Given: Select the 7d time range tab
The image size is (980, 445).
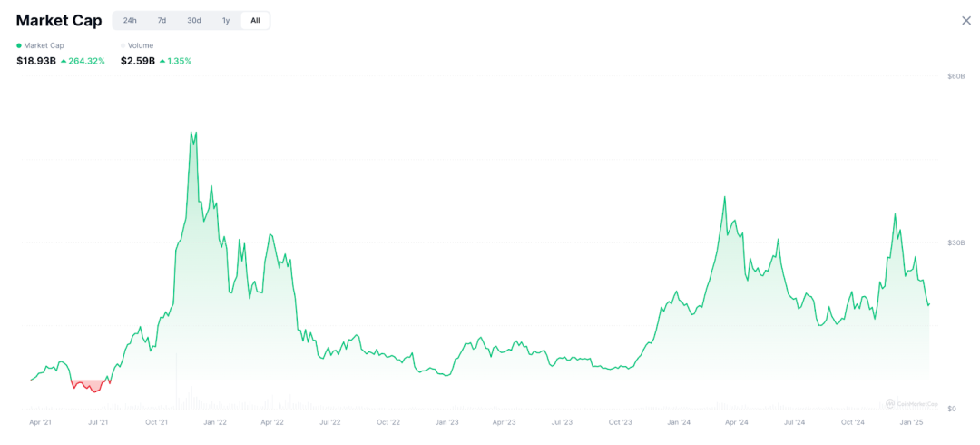Looking at the screenshot, I should [162, 20].
